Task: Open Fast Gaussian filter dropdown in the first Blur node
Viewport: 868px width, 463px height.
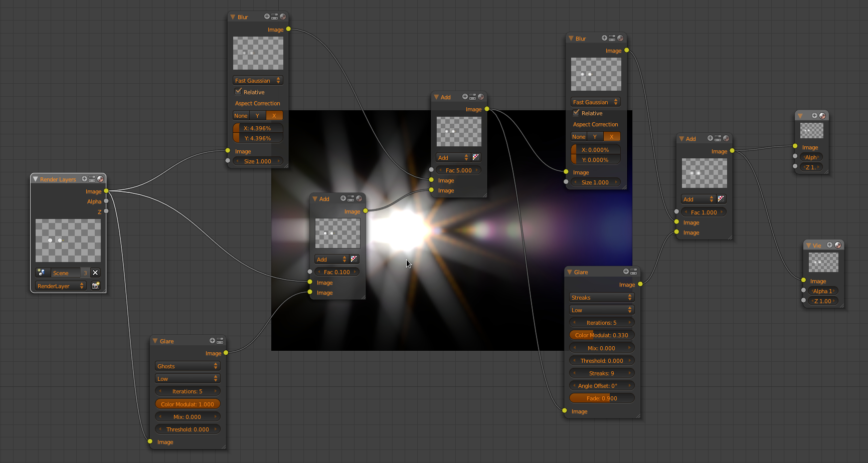Action: pos(258,80)
